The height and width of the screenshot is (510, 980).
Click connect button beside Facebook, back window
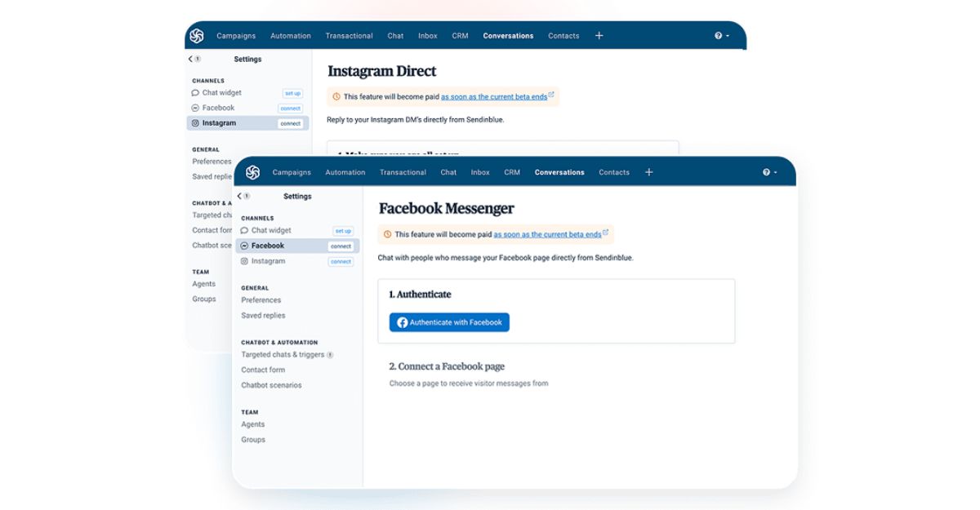290,109
